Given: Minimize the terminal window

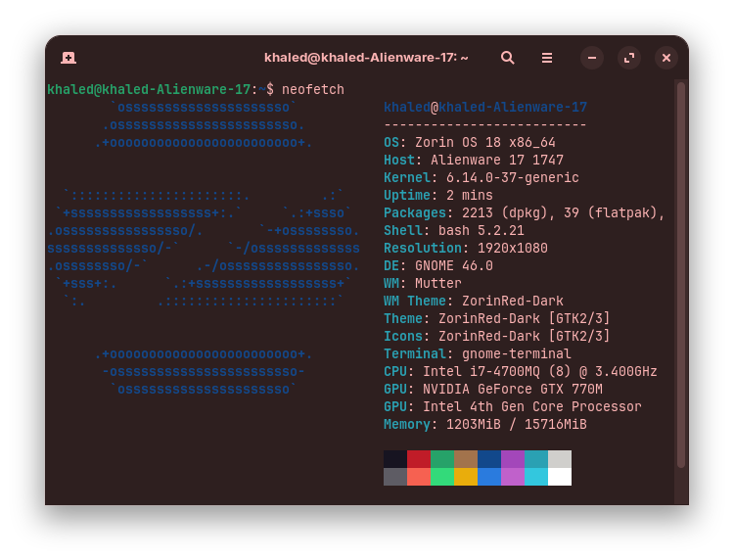Looking at the screenshot, I should (x=592, y=58).
